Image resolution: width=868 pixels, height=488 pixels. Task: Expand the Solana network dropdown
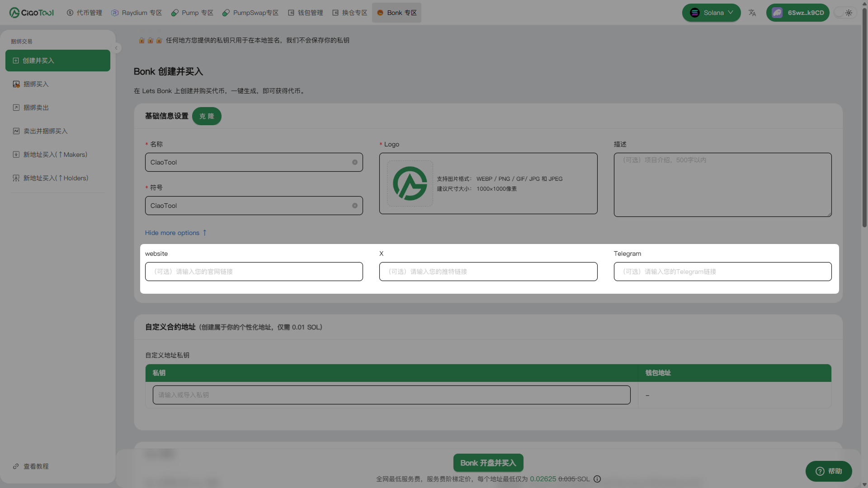pos(711,13)
